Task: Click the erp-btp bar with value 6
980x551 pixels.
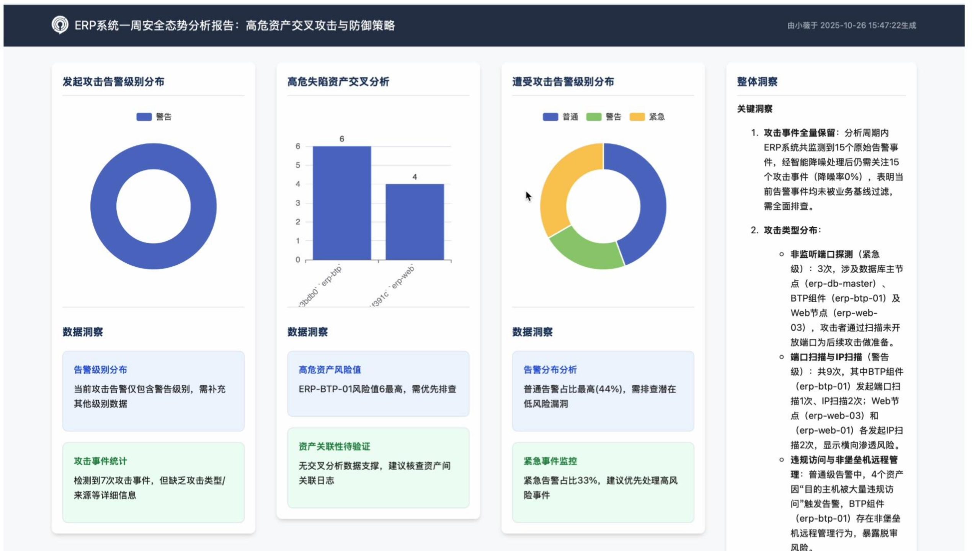Action: coord(341,203)
